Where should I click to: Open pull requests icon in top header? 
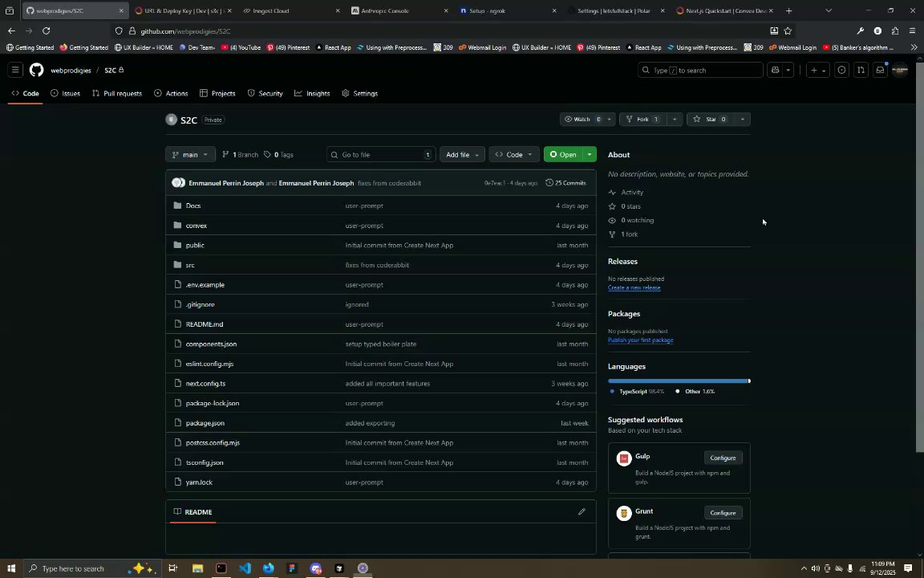coord(861,70)
